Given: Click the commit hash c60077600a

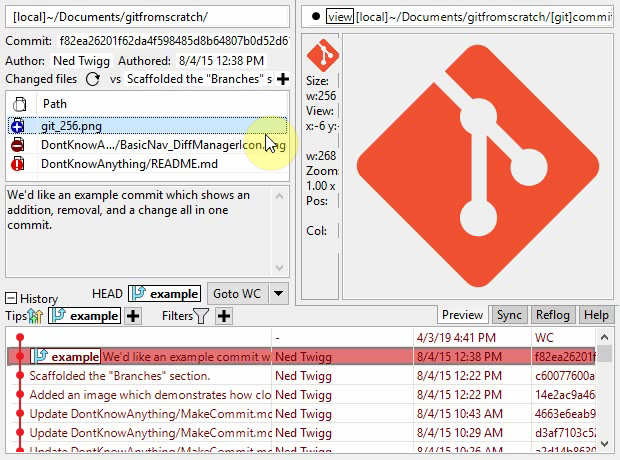Looking at the screenshot, I should coord(564,375).
